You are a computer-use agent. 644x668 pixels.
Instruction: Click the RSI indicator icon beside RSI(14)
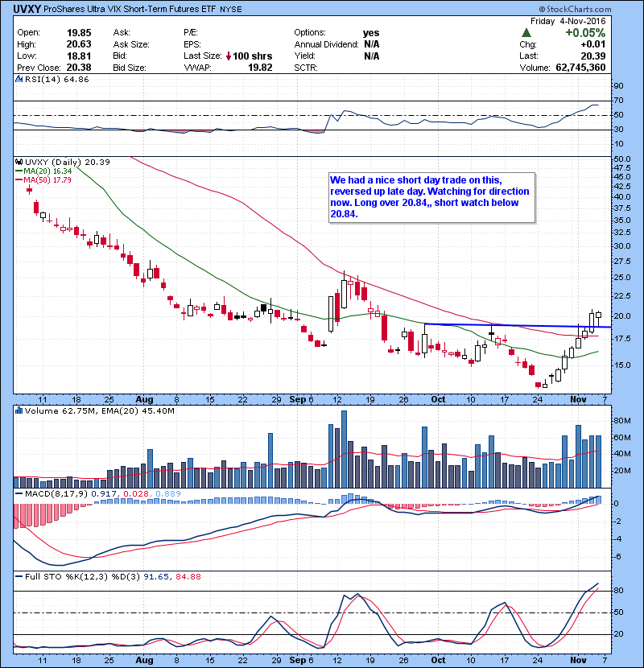(19, 79)
